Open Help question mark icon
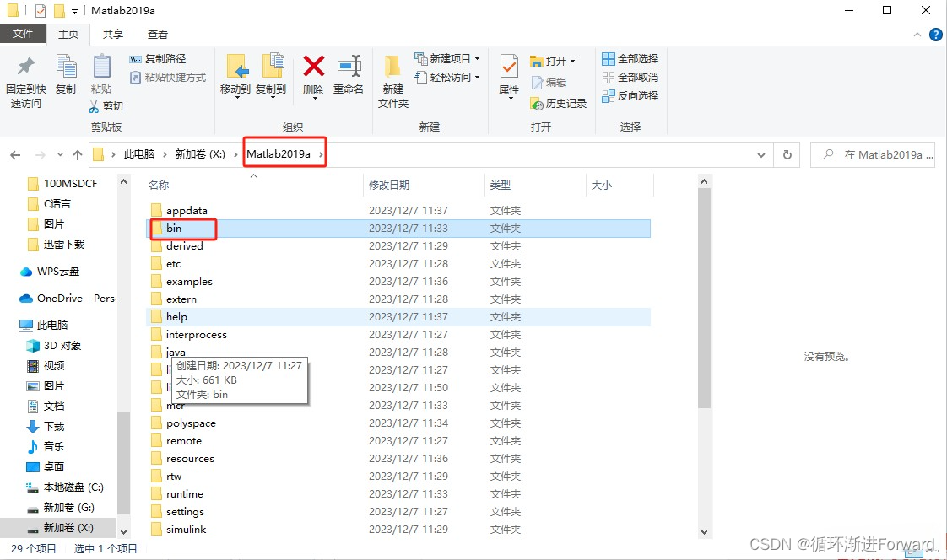The width and height of the screenshot is (947, 560). point(935,35)
